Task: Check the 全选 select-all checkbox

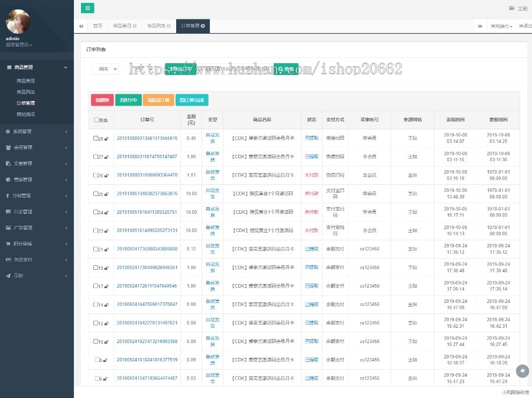Action: [96, 120]
